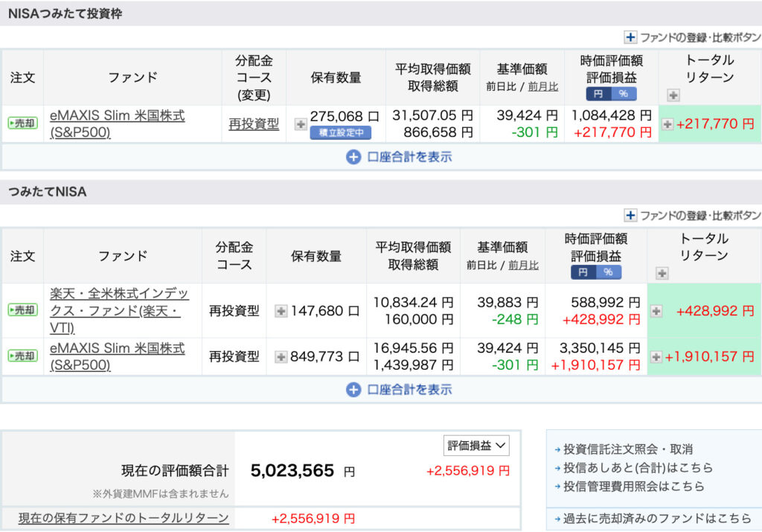Screen dimensions: 762x532
Task: Expand 口座合計を表示 under つみたてNISA table
Action: click(399, 389)
